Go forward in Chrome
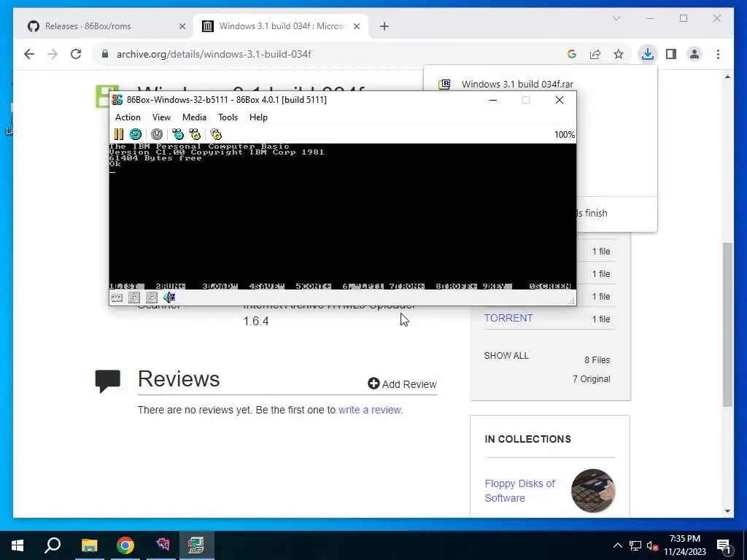The width and height of the screenshot is (747, 560). [53, 54]
